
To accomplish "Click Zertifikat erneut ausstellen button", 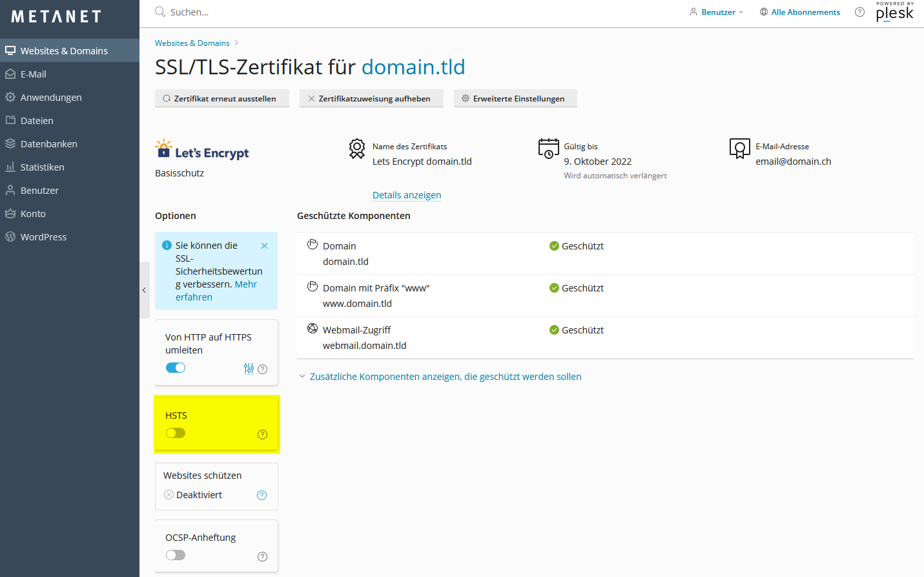I will [x=221, y=99].
